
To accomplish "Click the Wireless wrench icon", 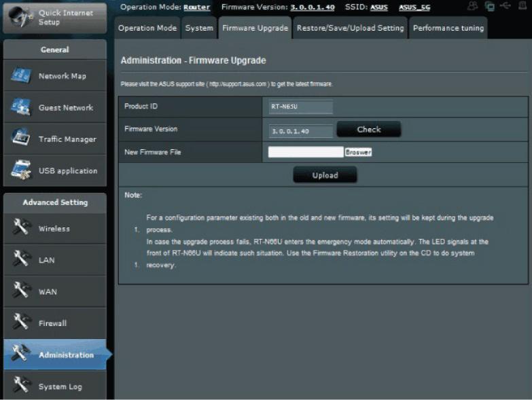I will point(21,227).
